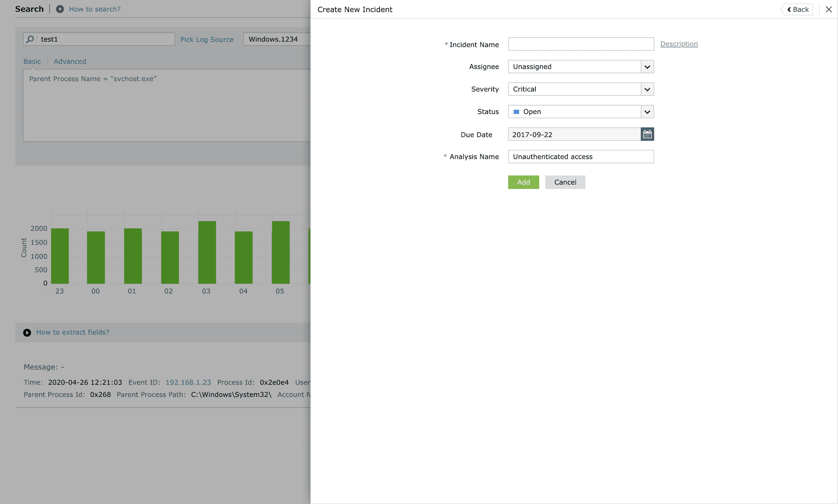Click the Add button

click(523, 182)
